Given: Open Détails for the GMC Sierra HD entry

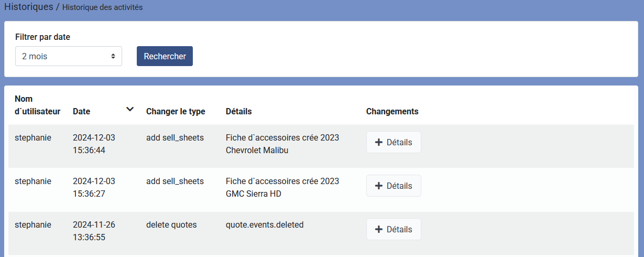Looking at the screenshot, I should coord(394,186).
